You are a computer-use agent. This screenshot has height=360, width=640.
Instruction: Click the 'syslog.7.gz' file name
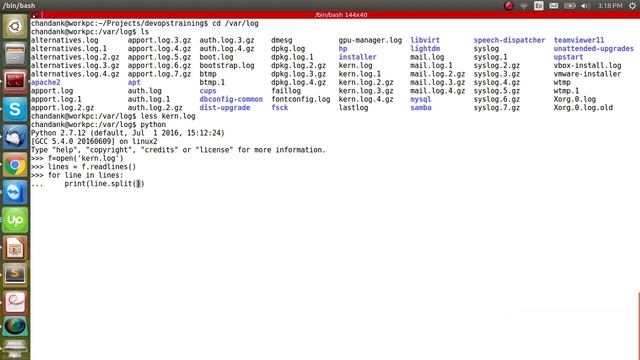497,108
